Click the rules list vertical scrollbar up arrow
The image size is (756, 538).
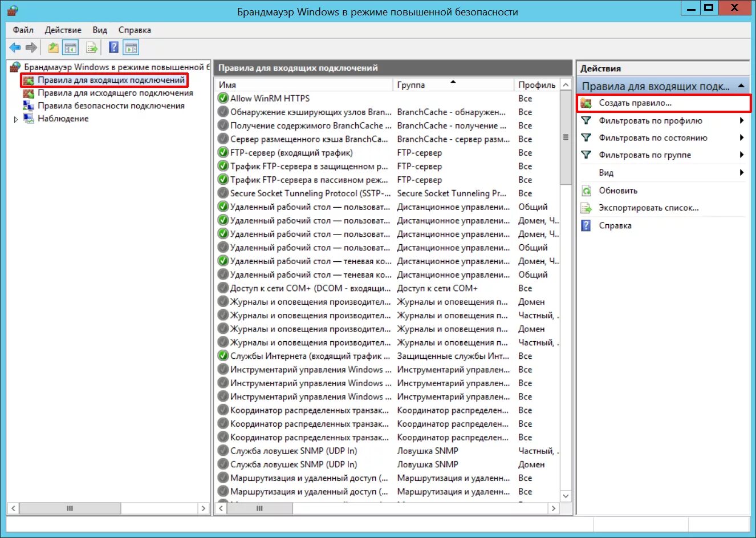click(566, 84)
